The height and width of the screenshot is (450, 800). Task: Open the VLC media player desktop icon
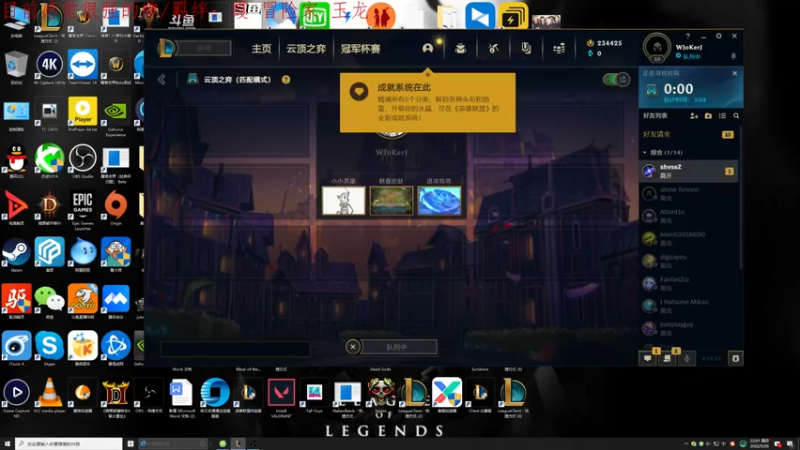[x=49, y=394]
